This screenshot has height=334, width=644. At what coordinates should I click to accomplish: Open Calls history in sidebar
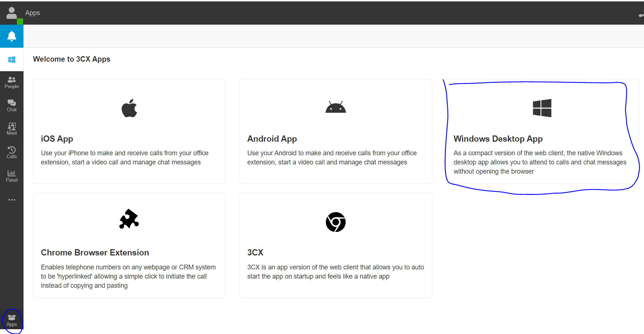pyautogui.click(x=12, y=152)
